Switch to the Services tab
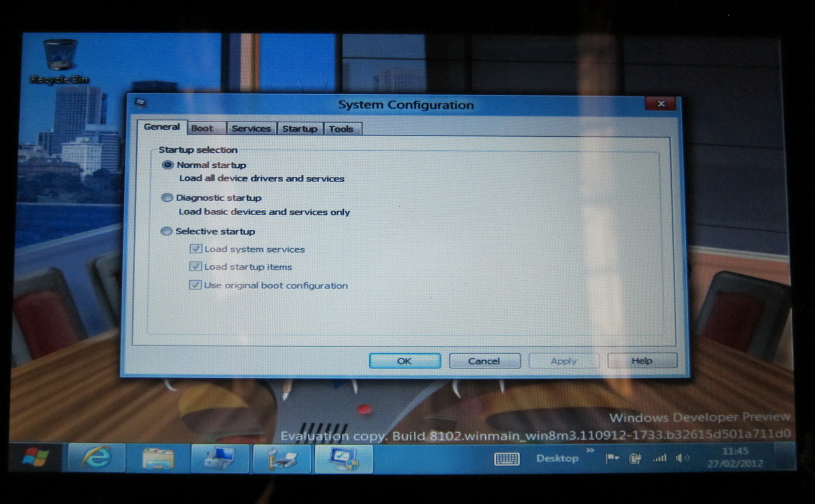Viewport: 815px width, 504px height. coord(251,129)
